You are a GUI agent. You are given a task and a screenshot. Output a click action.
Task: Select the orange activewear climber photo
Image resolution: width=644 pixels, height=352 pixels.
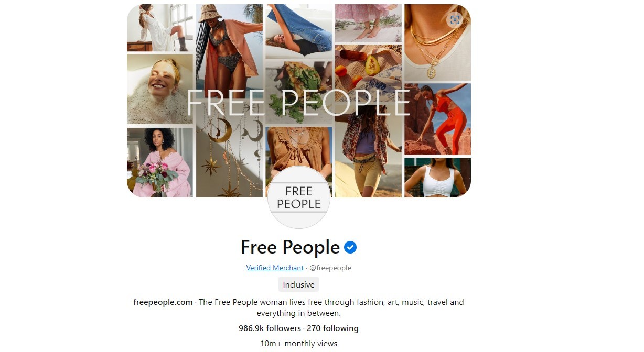coord(437,119)
